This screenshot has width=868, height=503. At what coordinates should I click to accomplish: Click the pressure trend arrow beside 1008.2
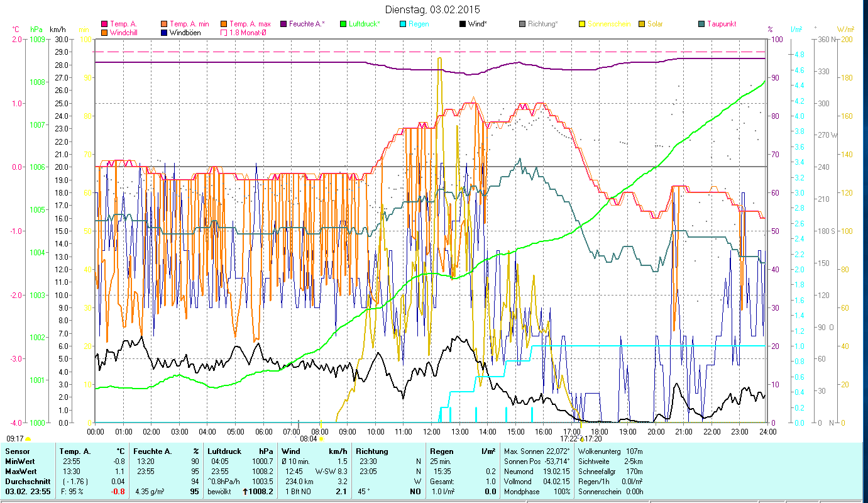click(244, 492)
